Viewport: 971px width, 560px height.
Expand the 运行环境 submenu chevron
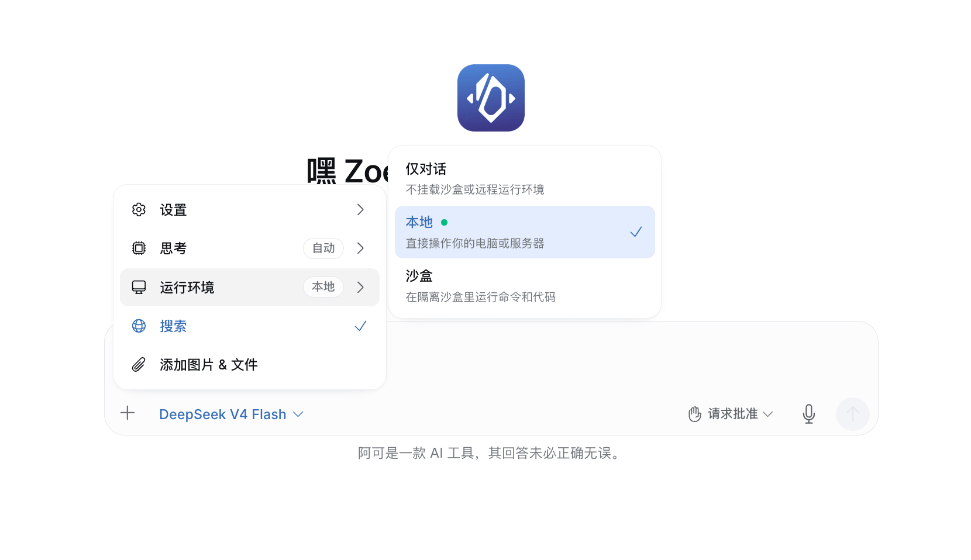coord(360,287)
